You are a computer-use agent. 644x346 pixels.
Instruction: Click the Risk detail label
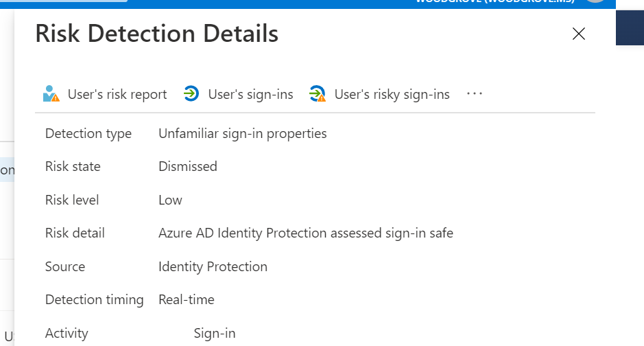pyautogui.click(x=75, y=233)
